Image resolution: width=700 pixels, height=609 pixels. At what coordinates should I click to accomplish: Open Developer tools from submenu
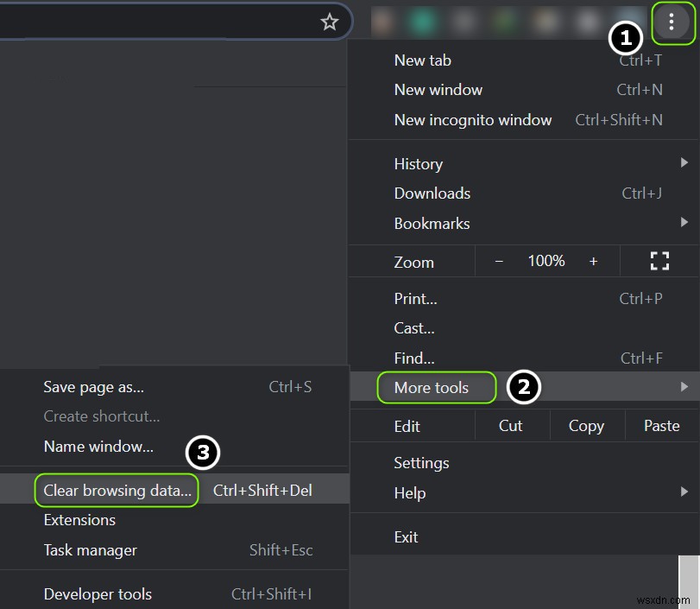tap(174, 593)
